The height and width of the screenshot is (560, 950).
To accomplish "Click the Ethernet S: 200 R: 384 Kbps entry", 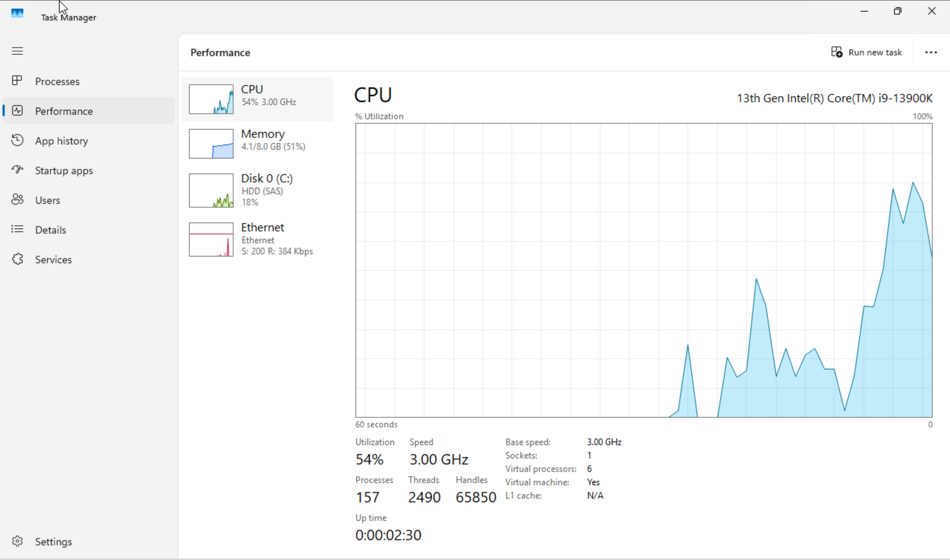I will 257,240.
